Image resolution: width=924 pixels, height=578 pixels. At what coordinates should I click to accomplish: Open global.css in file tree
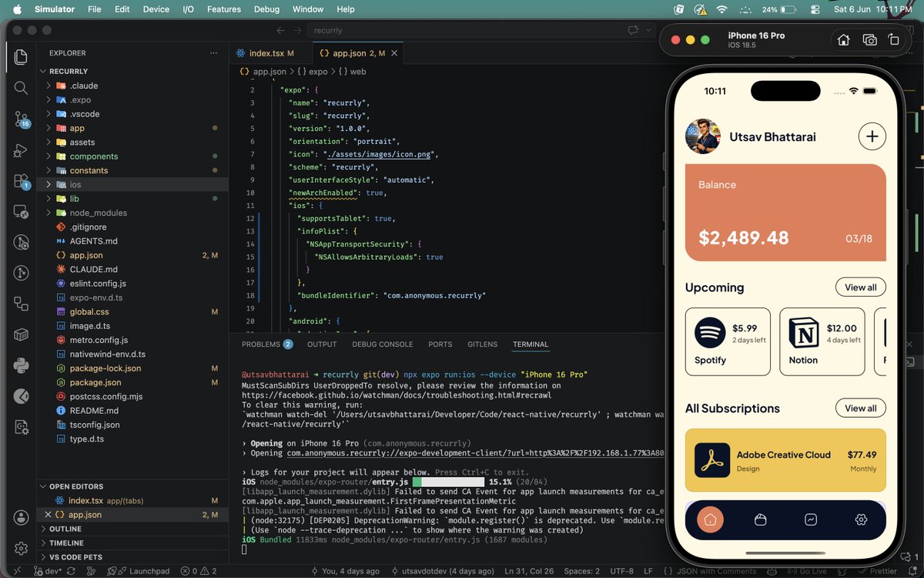pos(89,312)
